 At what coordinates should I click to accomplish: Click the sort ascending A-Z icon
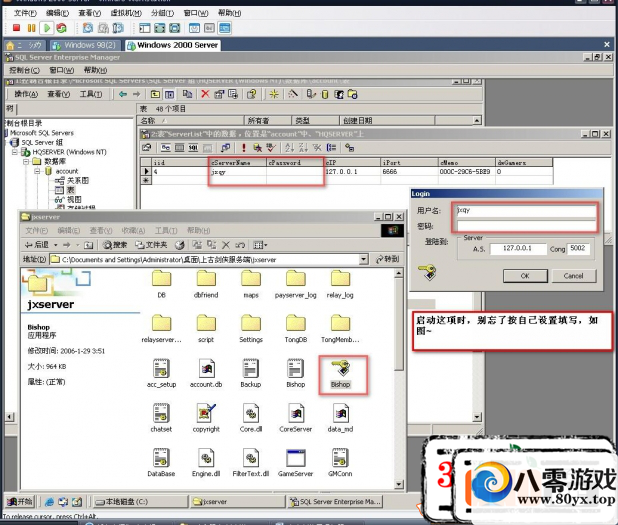tap(289, 147)
